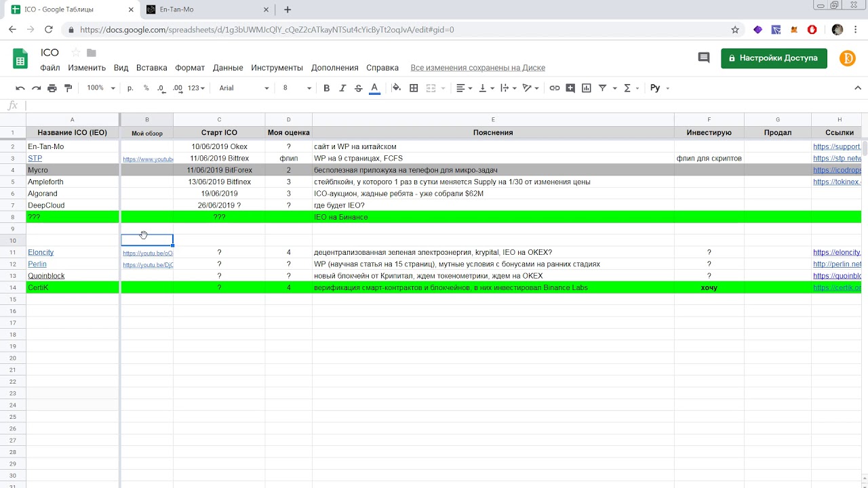Open the Arial font dropdown
Screen dimensions: 868x488
244,88
